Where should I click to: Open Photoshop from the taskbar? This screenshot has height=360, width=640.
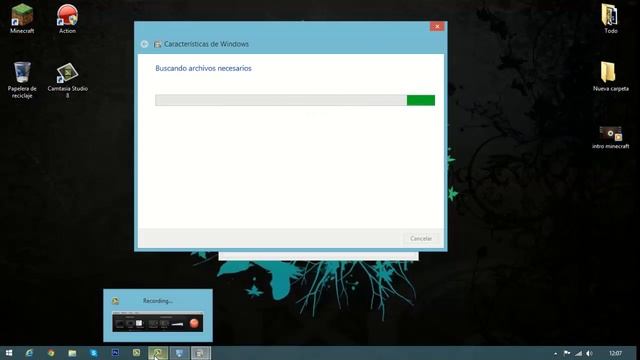point(115,353)
